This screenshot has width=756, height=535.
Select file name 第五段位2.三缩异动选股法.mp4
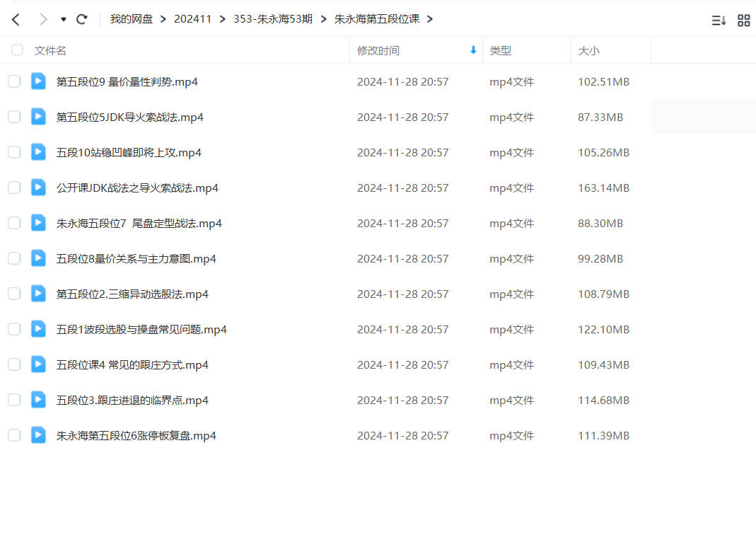pyautogui.click(x=132, y=294)
